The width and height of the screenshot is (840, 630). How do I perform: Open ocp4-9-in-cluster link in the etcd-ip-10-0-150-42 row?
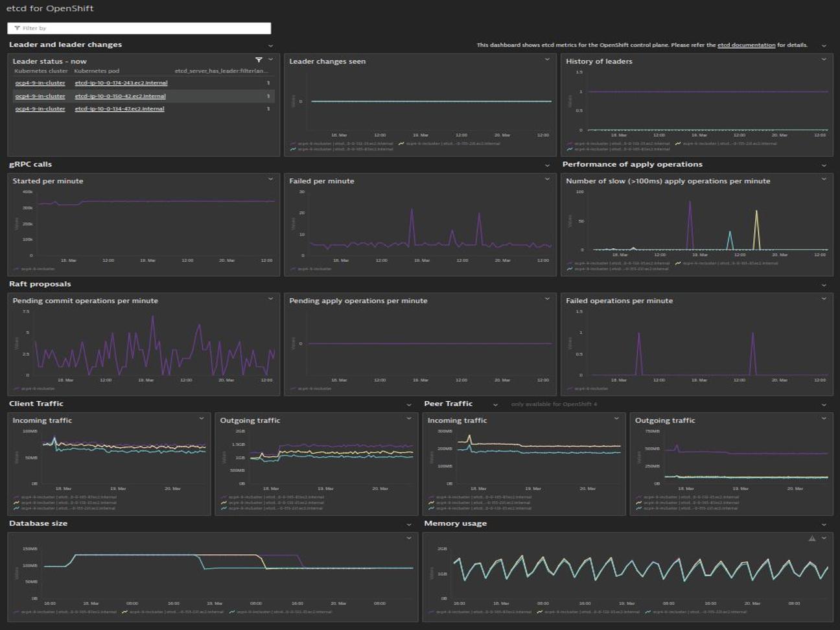point(40,96)
